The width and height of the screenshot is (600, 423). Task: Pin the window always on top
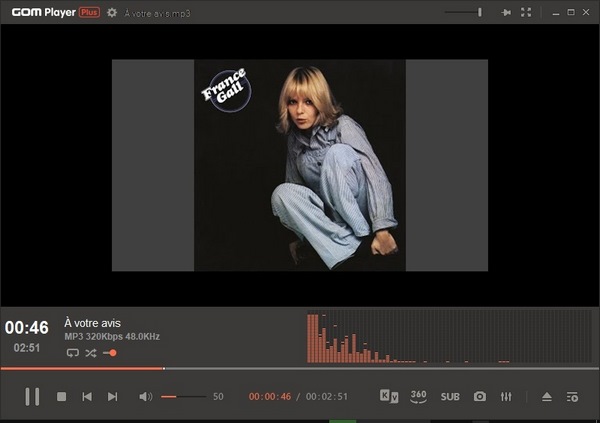coord(506,13)
